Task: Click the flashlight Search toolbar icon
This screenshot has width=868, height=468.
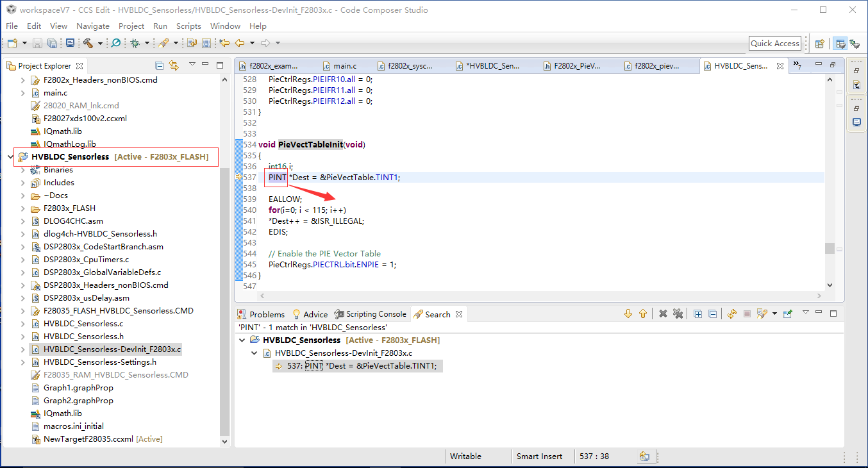Action: (163, 43)
